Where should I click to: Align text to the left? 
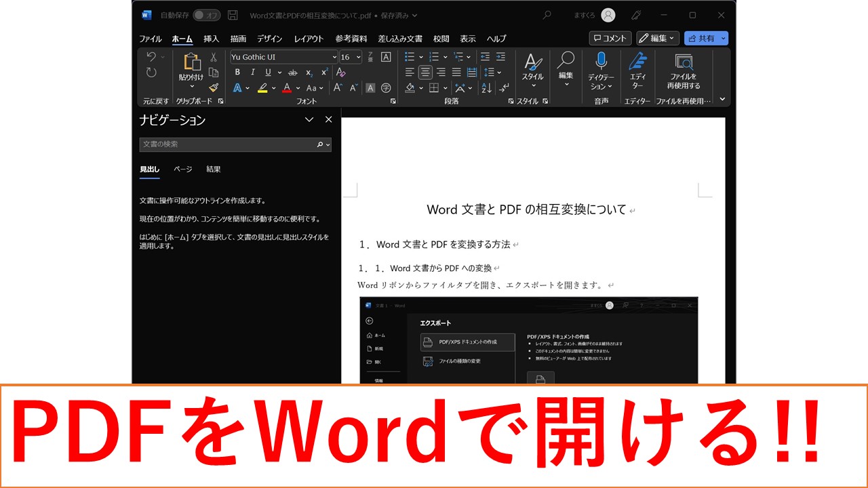pos(410,73)
